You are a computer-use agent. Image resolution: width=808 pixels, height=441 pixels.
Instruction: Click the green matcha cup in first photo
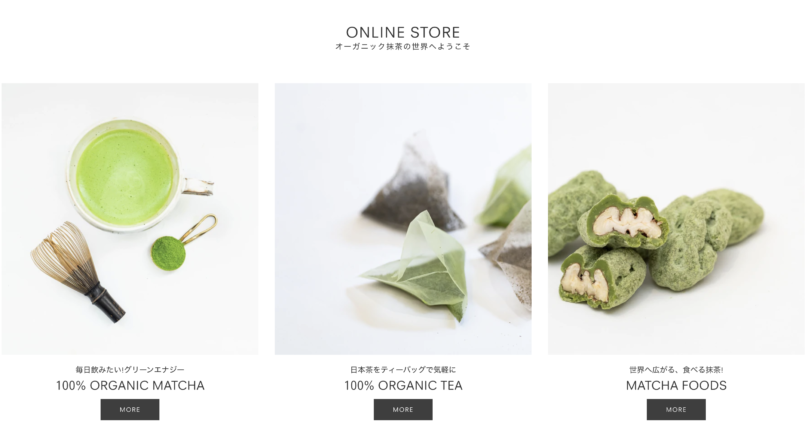[126, 176]
